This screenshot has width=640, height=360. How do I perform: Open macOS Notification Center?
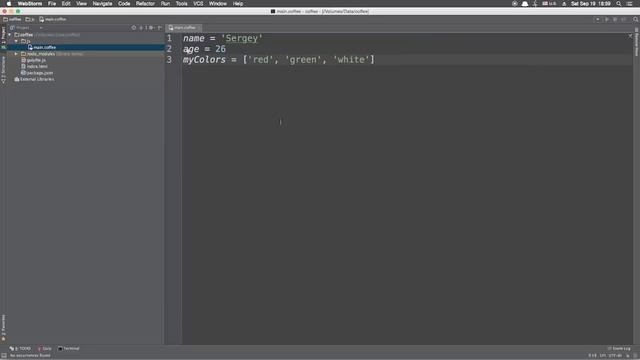tap(630, 4)
